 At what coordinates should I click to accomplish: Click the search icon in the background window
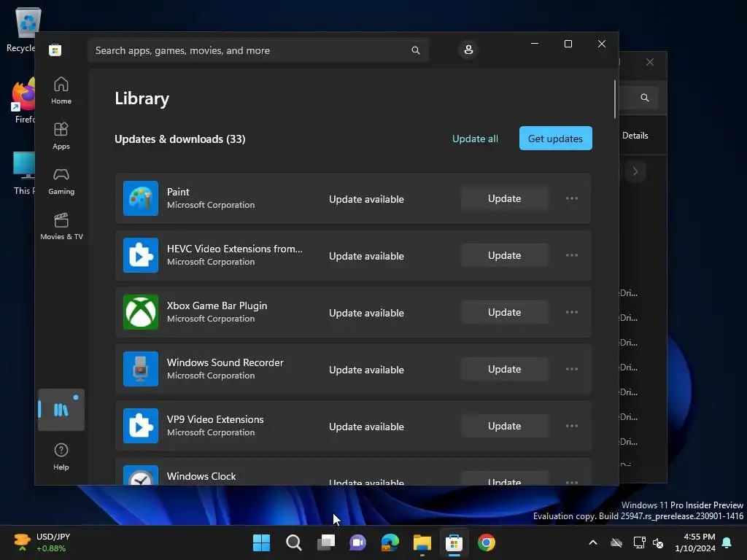[x=645, y=98]
